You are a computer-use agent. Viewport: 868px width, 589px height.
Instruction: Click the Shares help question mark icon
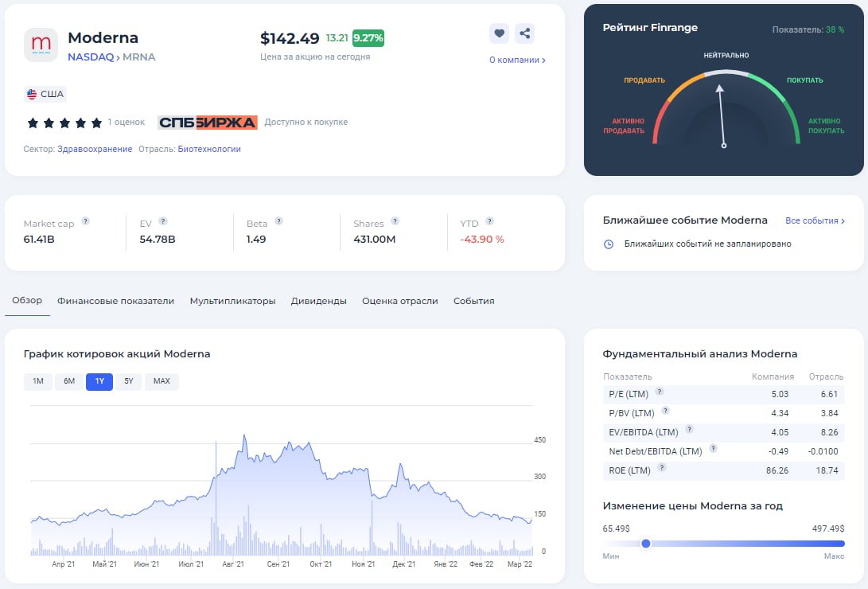[395, 221]
